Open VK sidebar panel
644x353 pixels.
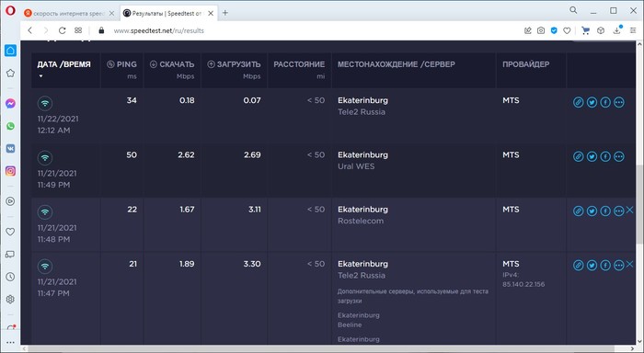10,148
